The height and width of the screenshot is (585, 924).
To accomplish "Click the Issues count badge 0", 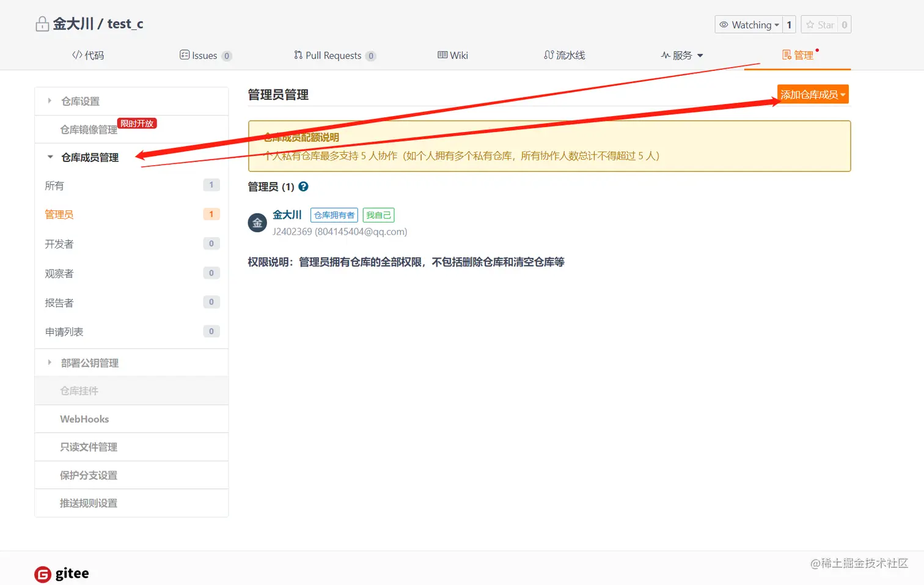I will pyautogui.click(x=227, y=56).
